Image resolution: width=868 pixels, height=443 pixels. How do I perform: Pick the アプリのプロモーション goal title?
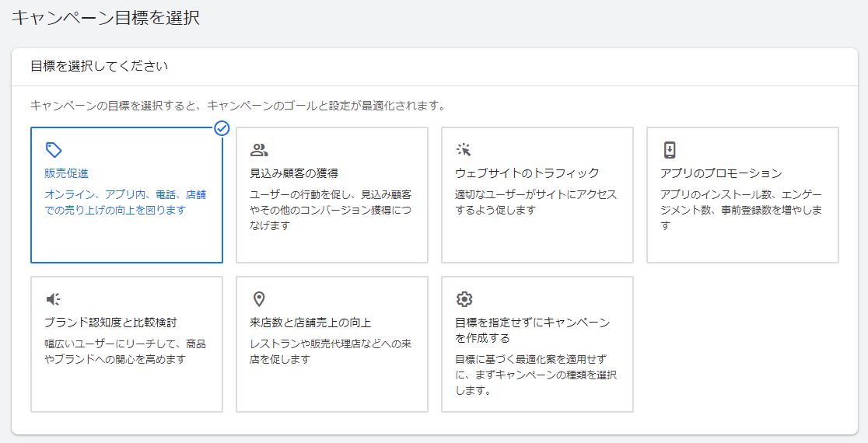click(721, 173)
